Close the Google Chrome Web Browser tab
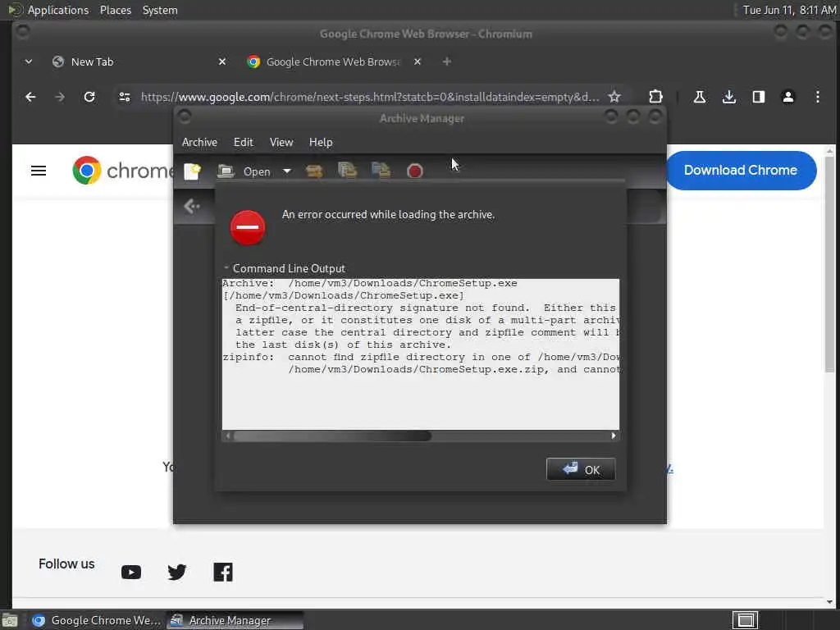Viewport: 840px width, 630px height. click(x=418, y=62)
